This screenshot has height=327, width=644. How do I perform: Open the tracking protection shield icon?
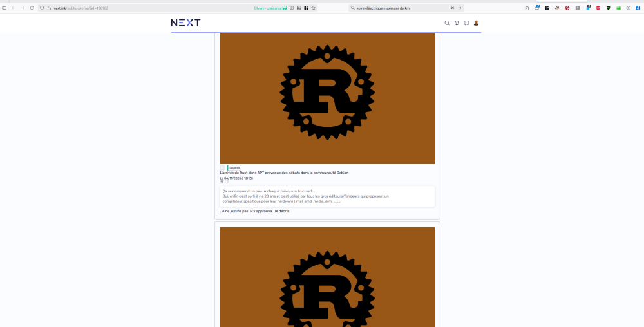click(x=42, y=8)
